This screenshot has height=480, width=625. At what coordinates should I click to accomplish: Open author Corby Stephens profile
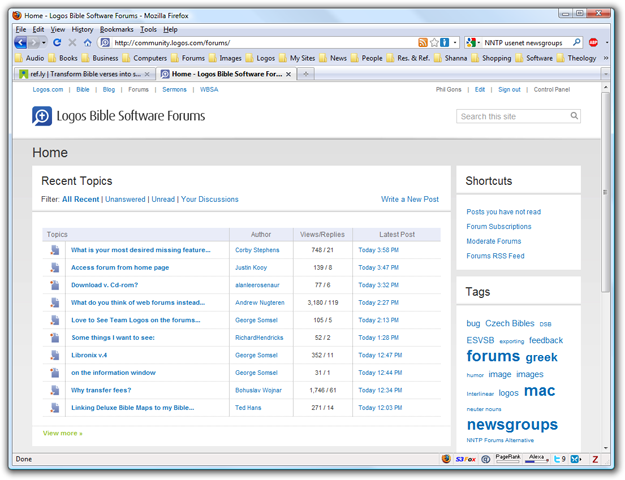(257, 250)
